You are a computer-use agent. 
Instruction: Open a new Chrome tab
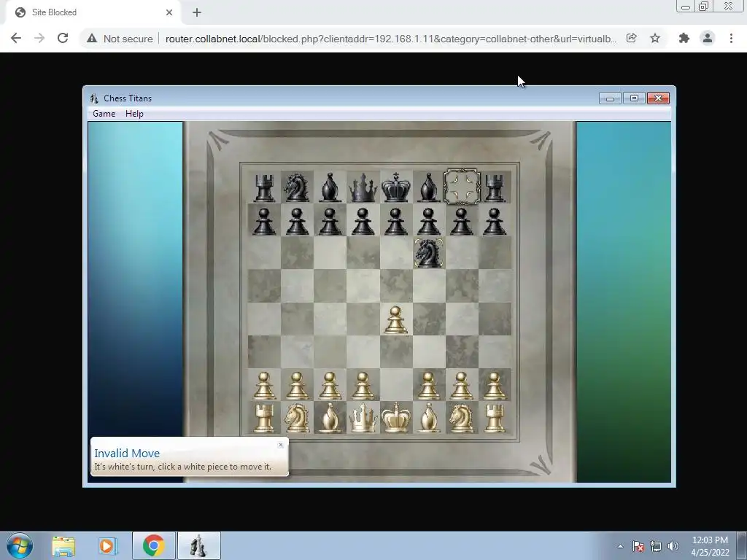pyautogui.click(x=197, y=12)
